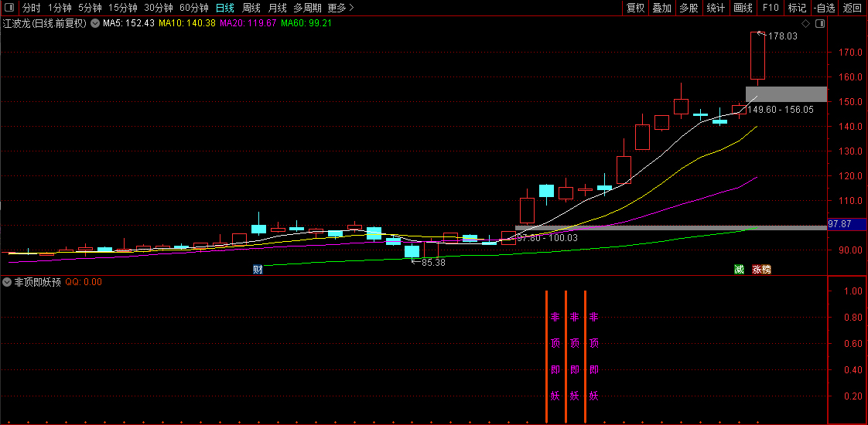Remove stock via the -自选 button

[x=825, y=8]
